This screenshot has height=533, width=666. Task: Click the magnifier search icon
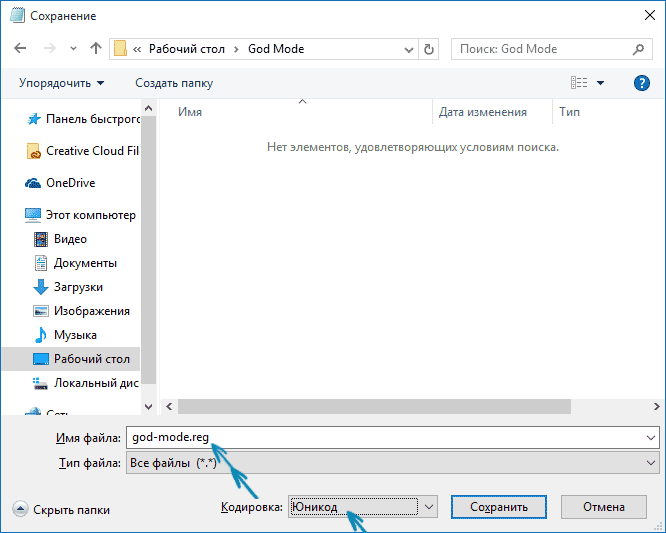pyautogui.click(x=638, y=49)
